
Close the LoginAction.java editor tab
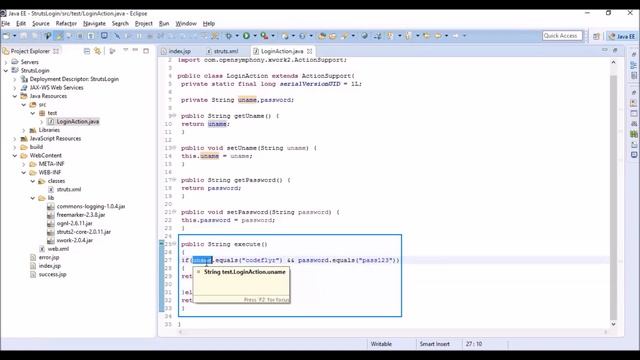point(309,51)
